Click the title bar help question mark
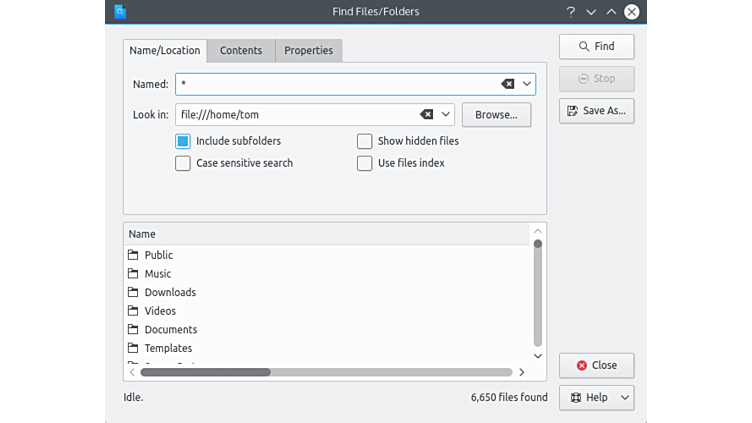Screen dimensions: 752x423 [x=571, y=12]
